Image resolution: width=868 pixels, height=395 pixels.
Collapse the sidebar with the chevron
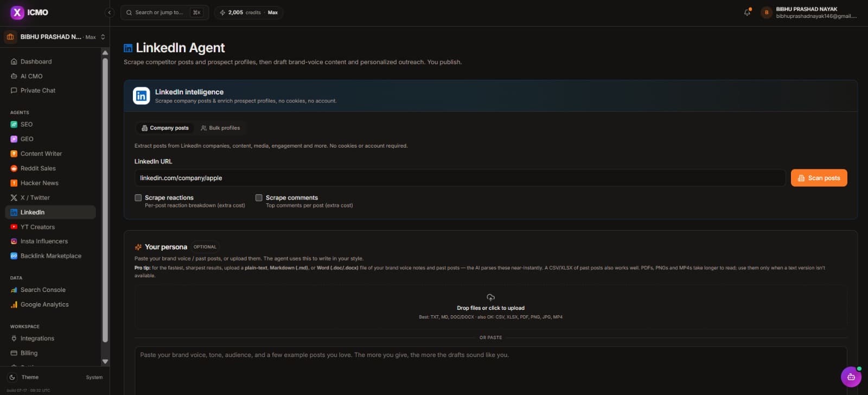pos(110,12)
